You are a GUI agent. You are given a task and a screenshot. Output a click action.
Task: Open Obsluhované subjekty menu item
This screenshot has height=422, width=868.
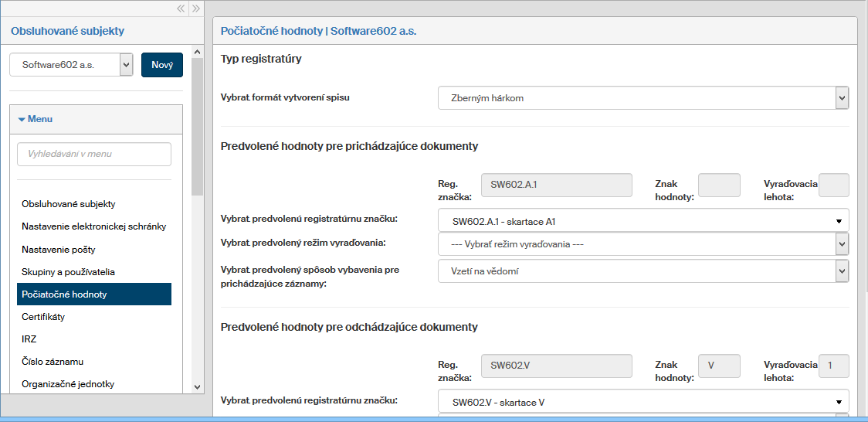pos(68,204)
